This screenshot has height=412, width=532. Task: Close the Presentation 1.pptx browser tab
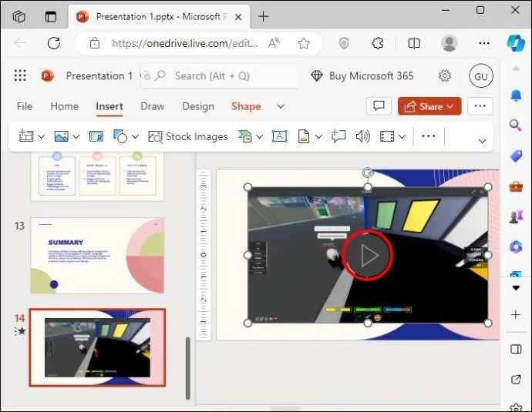tap(238, 17)
